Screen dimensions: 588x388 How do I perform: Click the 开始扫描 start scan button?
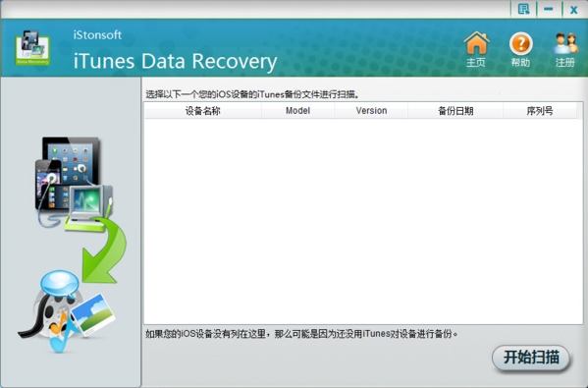(531, 358)
